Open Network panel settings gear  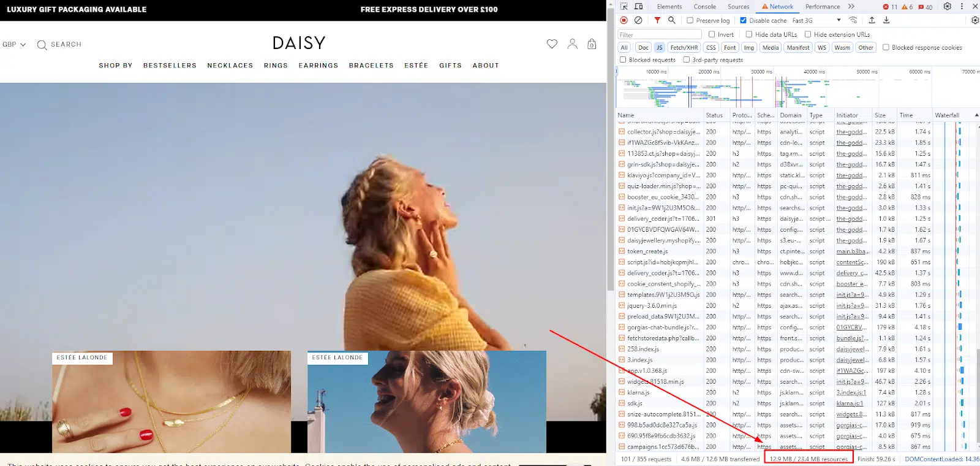[x=975, y=20]
